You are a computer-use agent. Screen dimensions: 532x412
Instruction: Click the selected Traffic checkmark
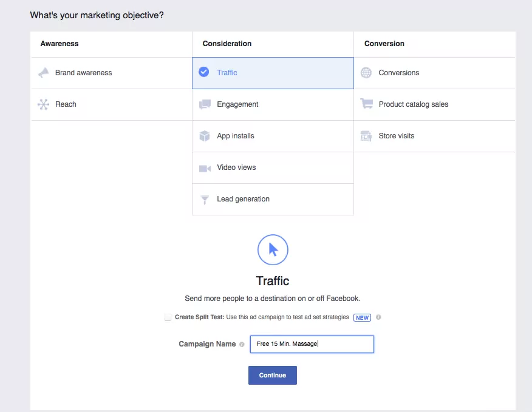point(204,72)
